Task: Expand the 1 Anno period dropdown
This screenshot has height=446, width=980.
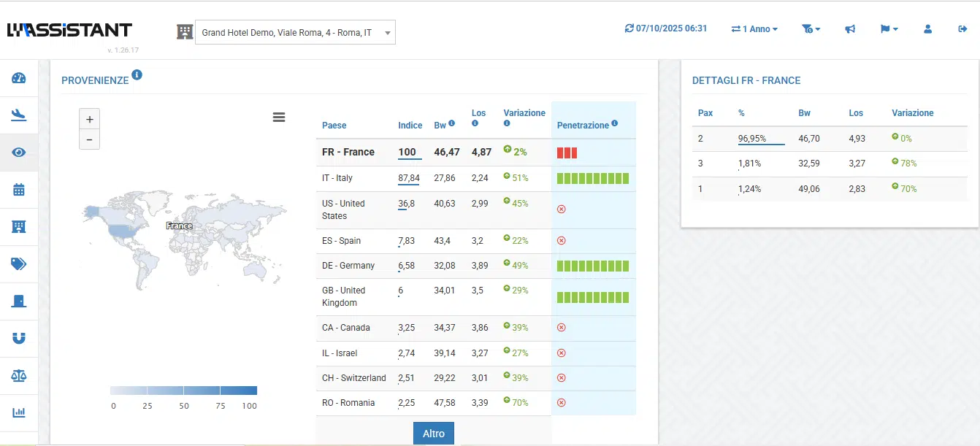Action: (754, 29)
